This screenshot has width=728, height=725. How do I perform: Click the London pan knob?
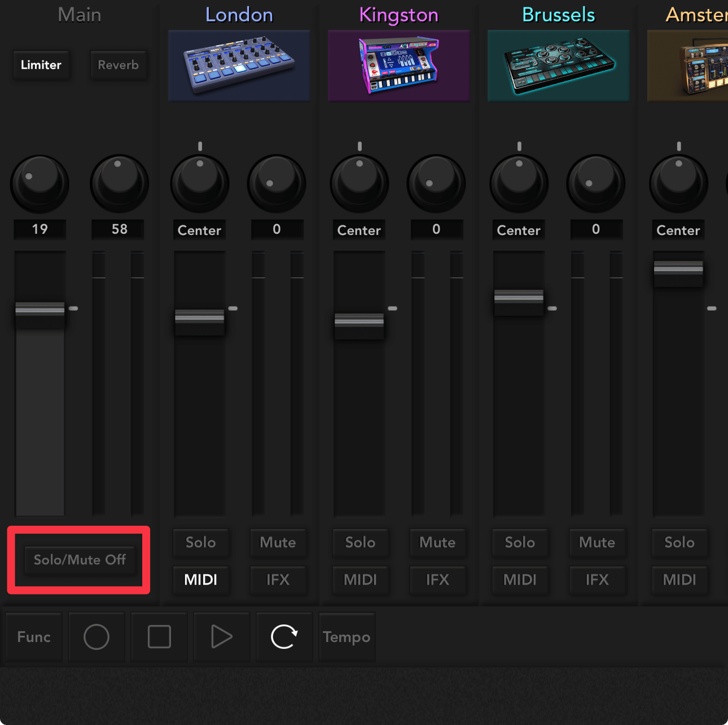200,184
